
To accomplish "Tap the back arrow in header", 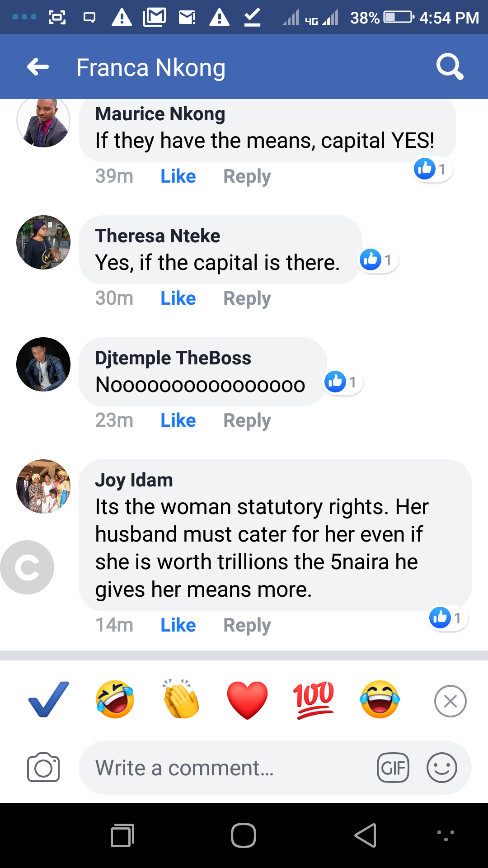I will (38, 67).
